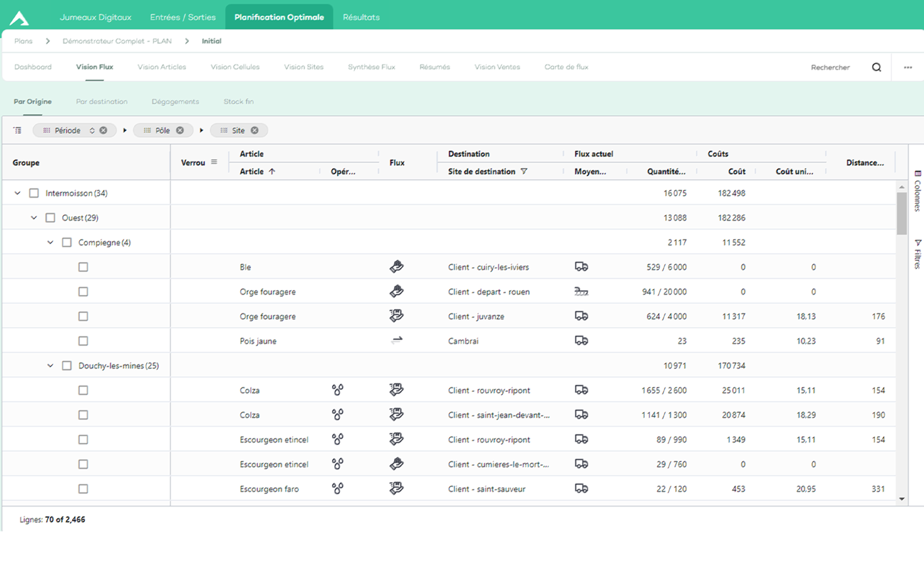The width and height of the screenshot is (924, 576).
Task: Click scrollbar down arrow of table
Action: coord(902,499)
